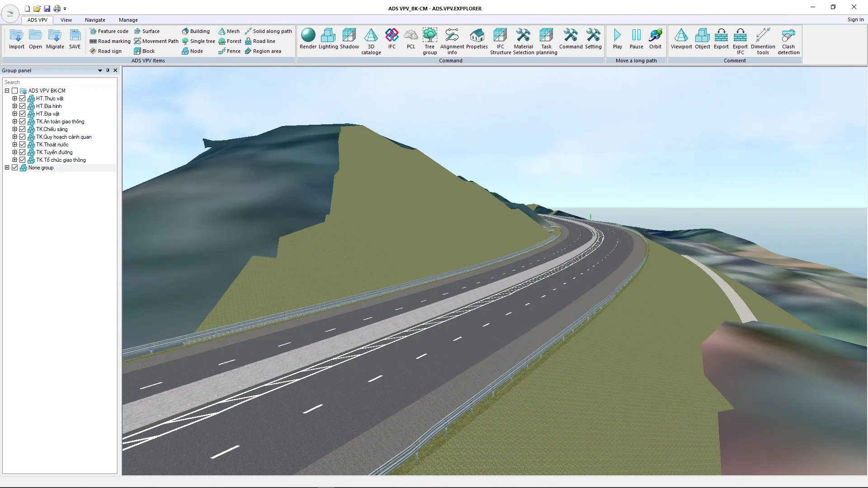Launch the Clash detection tool
Viewport: 868px width, 488px height.
(x=788, y=36)
